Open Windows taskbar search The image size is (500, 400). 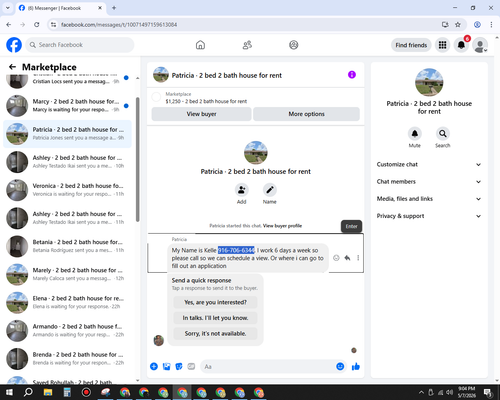click(28, 392)
